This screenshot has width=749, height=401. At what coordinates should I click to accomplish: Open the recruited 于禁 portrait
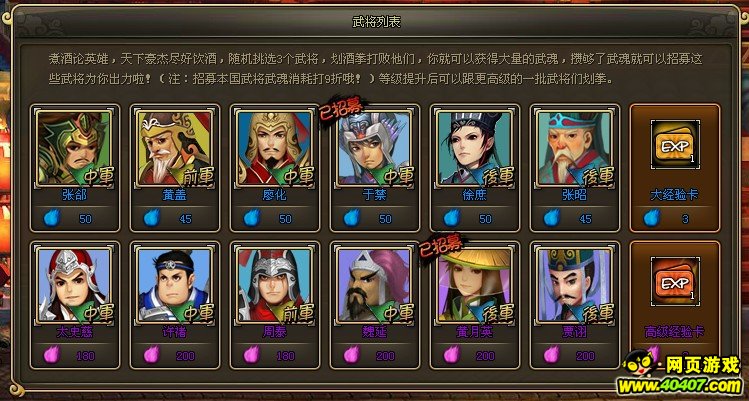[x=374, y=148]
